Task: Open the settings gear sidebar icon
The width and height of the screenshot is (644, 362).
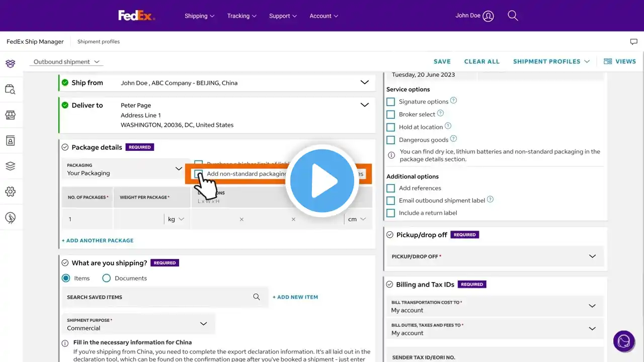Action: point(11,192)
